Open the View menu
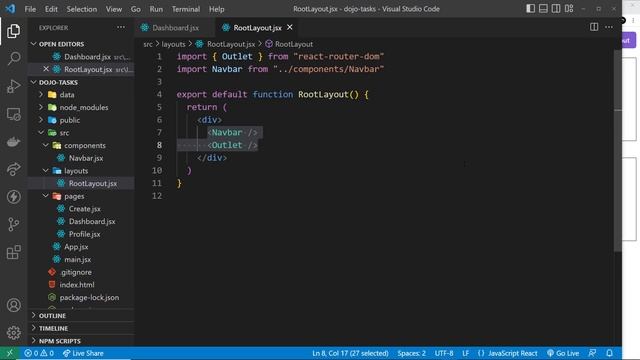640x360 pixels. (x=114, y=9)
